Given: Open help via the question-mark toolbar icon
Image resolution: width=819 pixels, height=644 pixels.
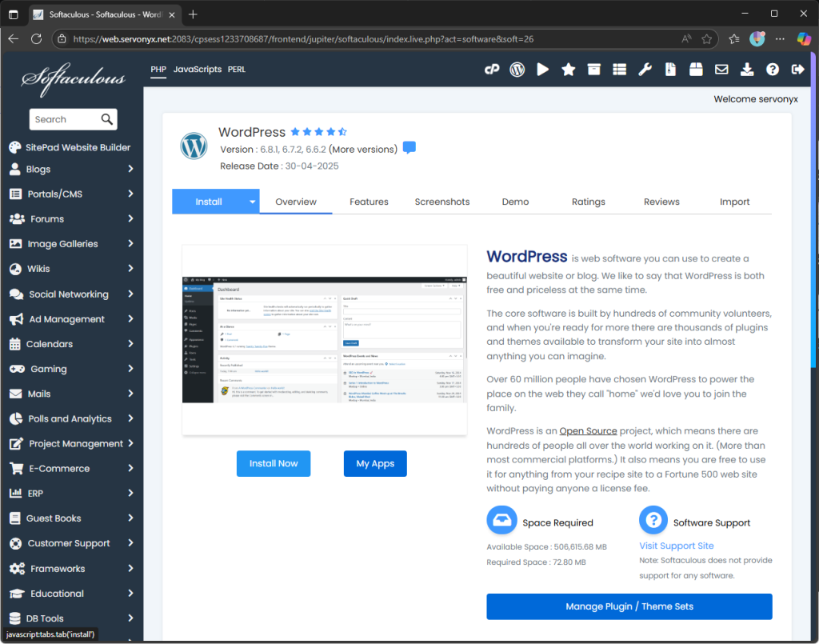Looking at the screenshot, I should [773, 70].
